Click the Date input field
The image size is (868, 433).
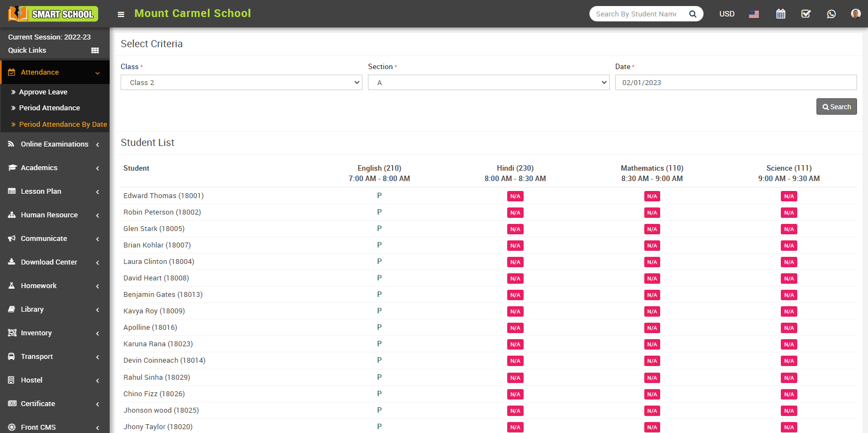coord(735,82)
